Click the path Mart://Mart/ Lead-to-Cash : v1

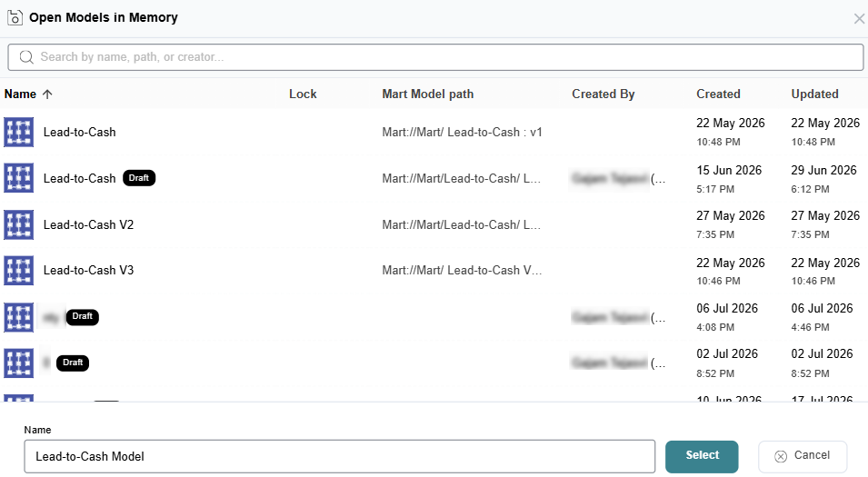tap(463, 133)
